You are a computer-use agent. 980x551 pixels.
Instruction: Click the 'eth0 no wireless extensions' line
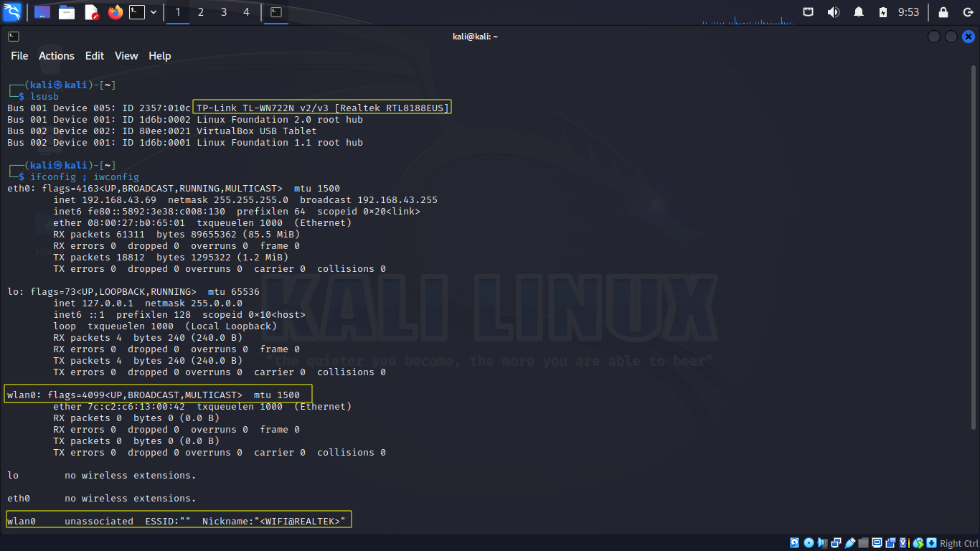coord(102,498)
